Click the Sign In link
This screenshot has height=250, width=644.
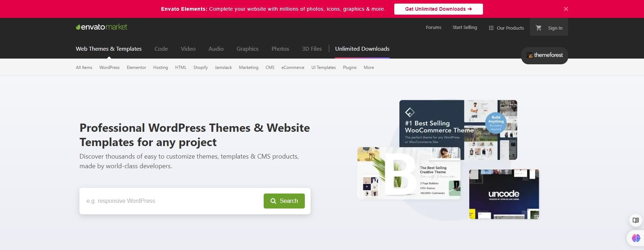tap(555, 28)
